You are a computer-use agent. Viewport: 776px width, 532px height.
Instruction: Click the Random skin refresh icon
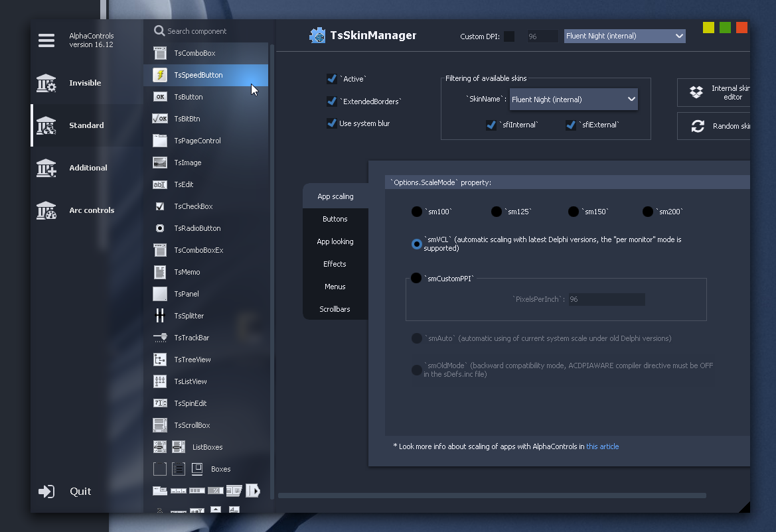[x=698, y=126]
